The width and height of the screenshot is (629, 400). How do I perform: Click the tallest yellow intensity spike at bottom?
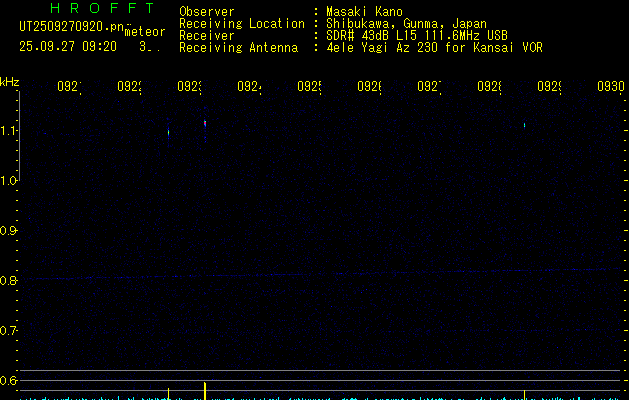coord(205,391)
